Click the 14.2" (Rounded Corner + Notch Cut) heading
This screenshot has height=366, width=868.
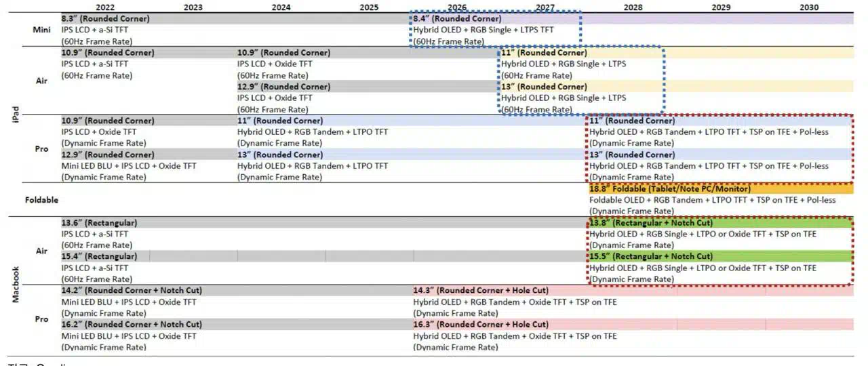click(132, 290)
